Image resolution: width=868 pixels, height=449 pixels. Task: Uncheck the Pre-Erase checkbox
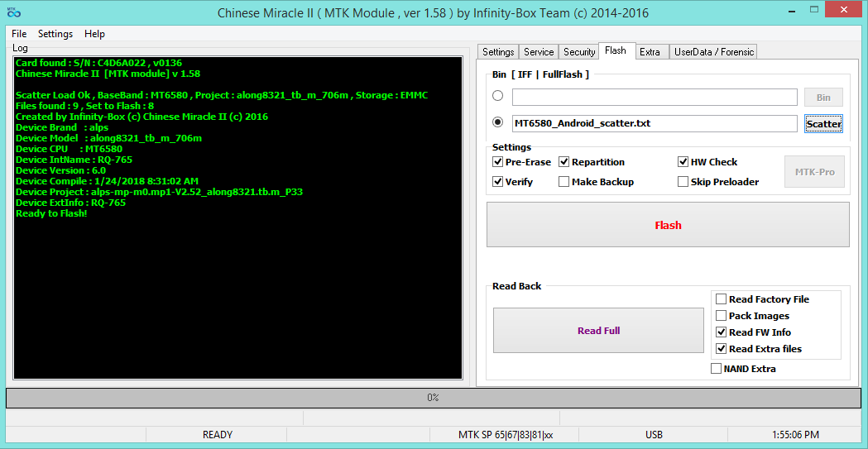pos(497,162)
